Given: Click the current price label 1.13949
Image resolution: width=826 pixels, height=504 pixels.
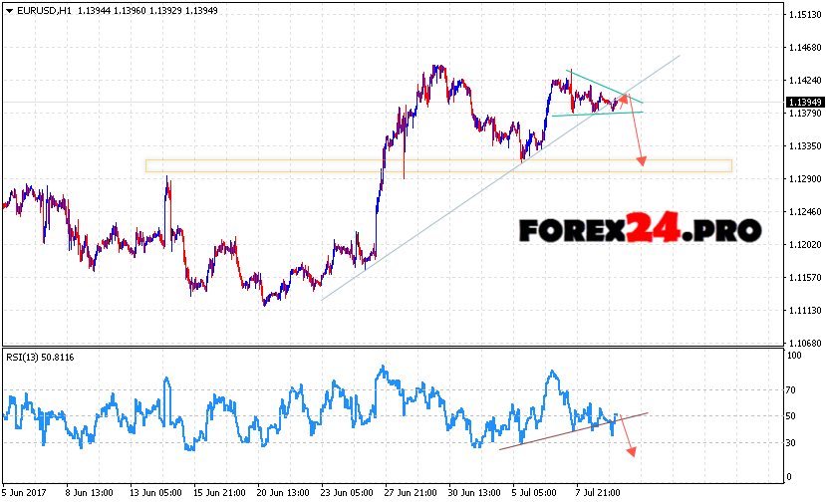Looking at the screenshot, I should tap(803, 102).
